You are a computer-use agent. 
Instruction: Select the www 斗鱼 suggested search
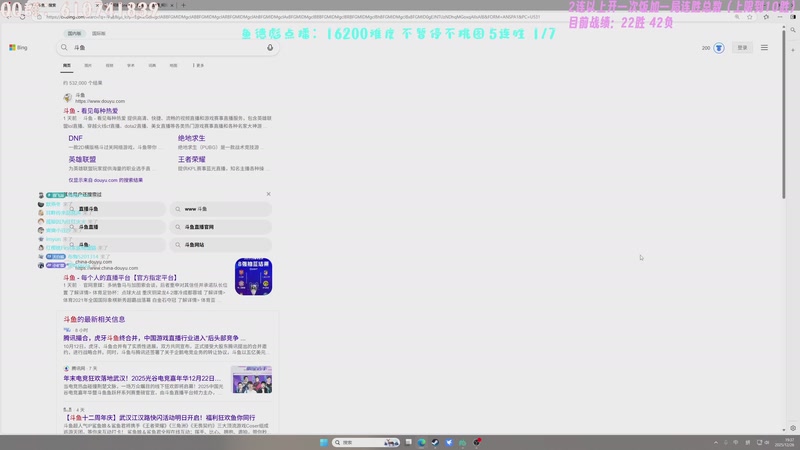(x=220, y=209)
